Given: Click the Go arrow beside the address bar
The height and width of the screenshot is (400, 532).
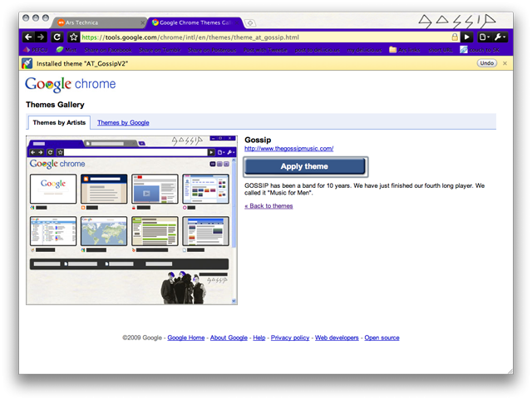Looking at the screenshot, I should [467, 37].
